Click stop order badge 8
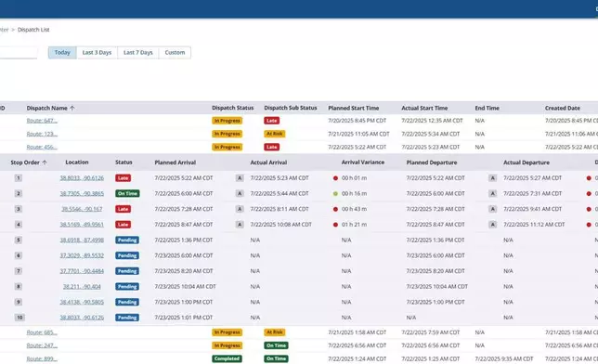 coord(19,287)
